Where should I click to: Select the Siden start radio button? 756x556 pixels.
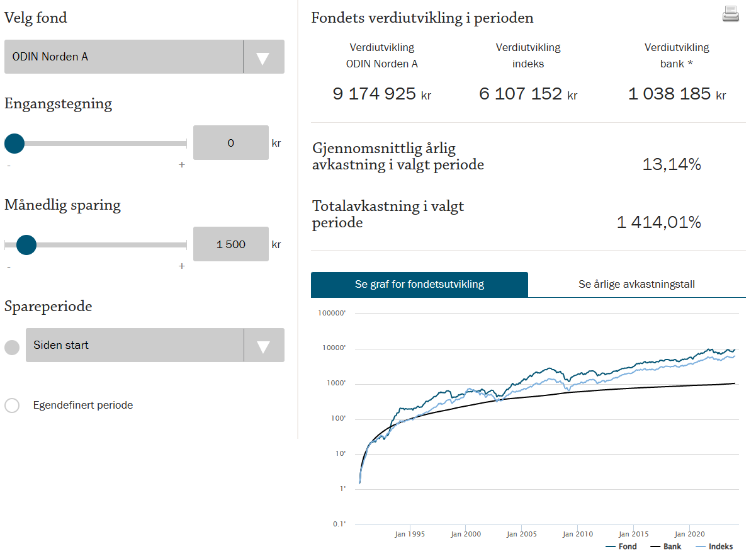pyautogui.click(x=12, y=348)
